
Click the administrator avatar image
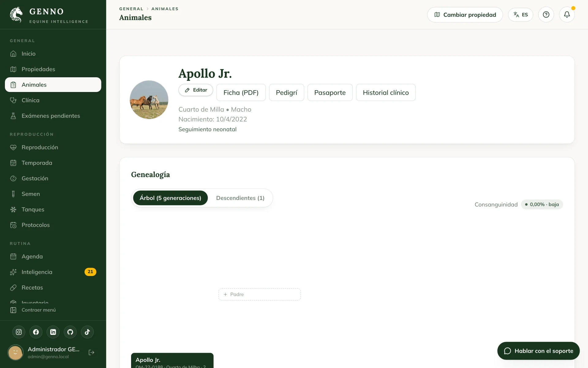(15, 353)
